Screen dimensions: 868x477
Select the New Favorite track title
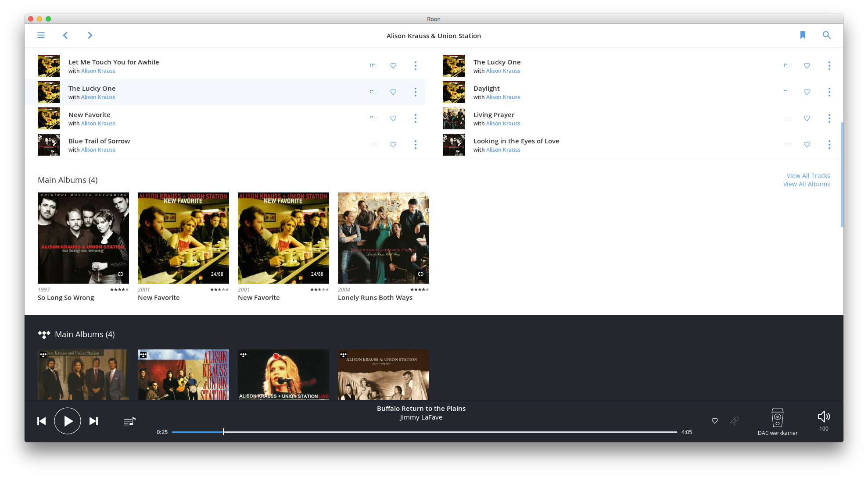coord(90,115)
